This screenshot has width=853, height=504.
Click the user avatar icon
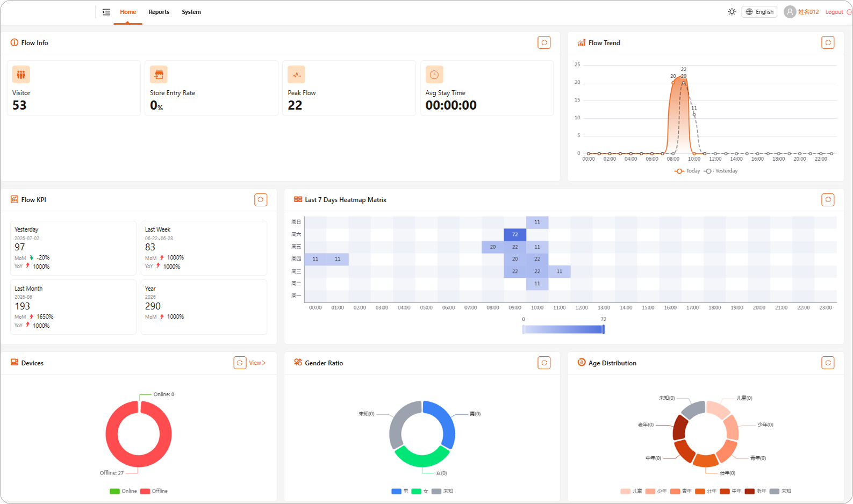(x=790, y=12)
